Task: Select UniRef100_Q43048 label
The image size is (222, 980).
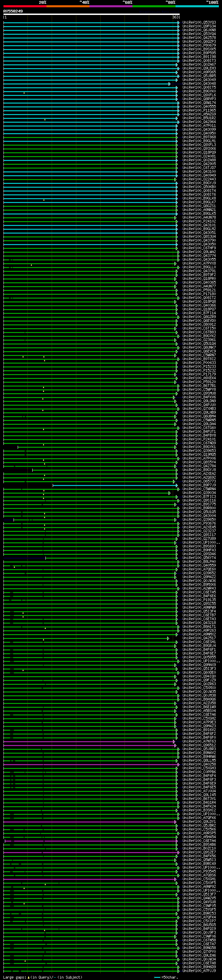Action: point(199,84)
